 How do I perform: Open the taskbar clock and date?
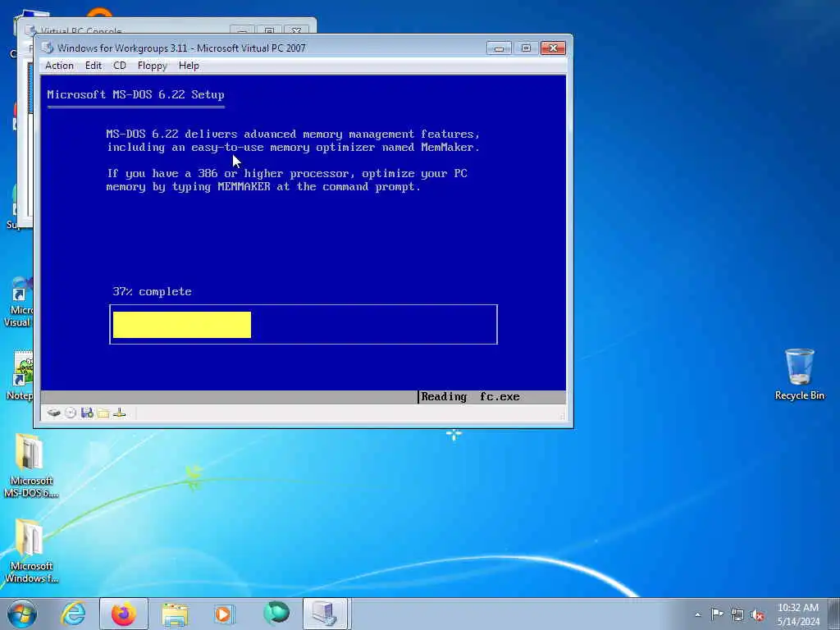pos(798,614)
